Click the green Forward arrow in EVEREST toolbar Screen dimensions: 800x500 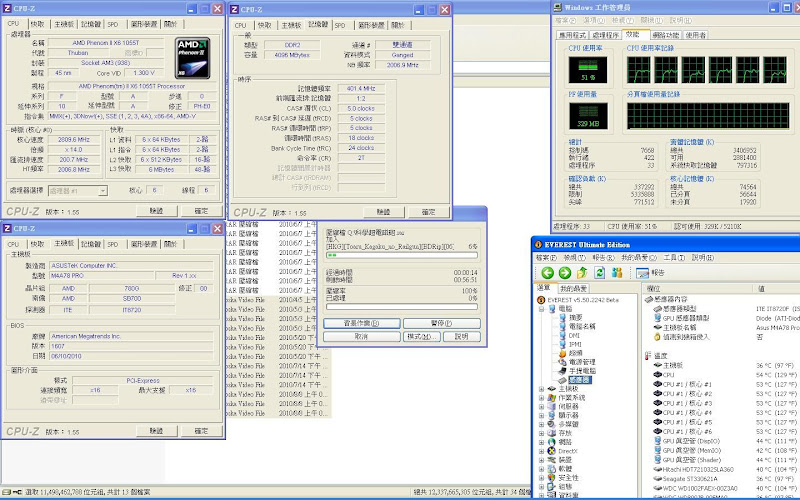pyautogui.click(x=564, y=273)
